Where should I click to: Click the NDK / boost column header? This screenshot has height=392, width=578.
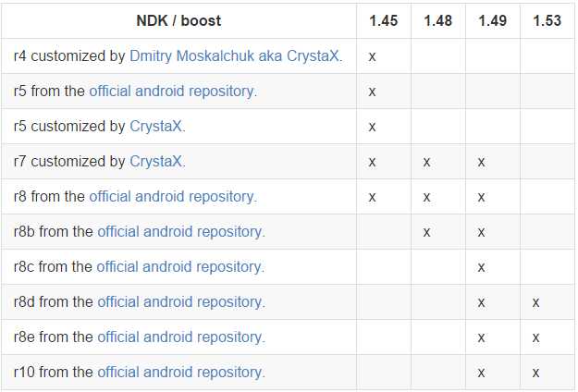178,20
